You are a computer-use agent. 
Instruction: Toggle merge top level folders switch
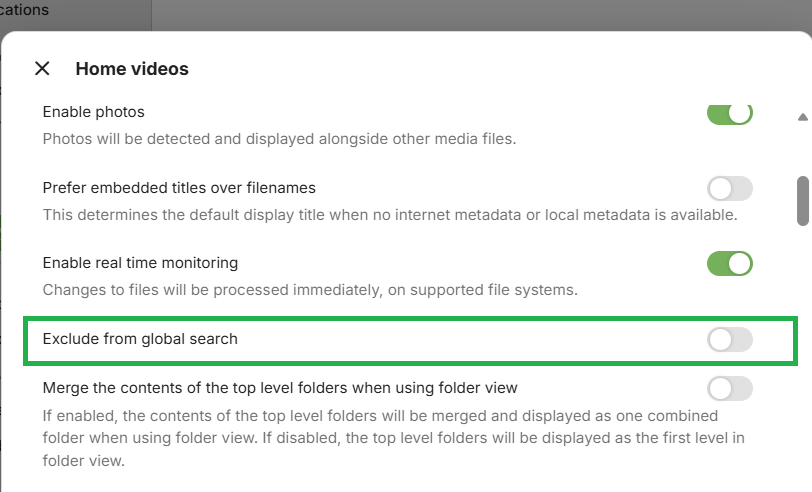[729, 388]
